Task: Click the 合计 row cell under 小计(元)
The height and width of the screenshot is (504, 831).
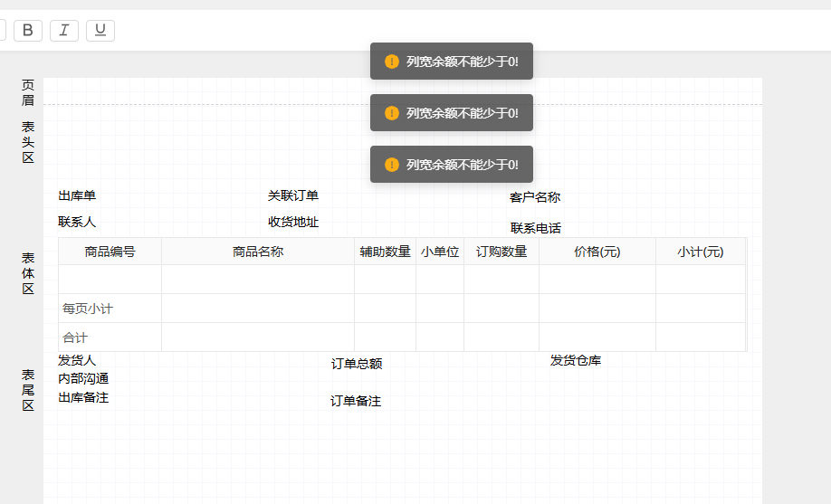Action: point(701,338)
